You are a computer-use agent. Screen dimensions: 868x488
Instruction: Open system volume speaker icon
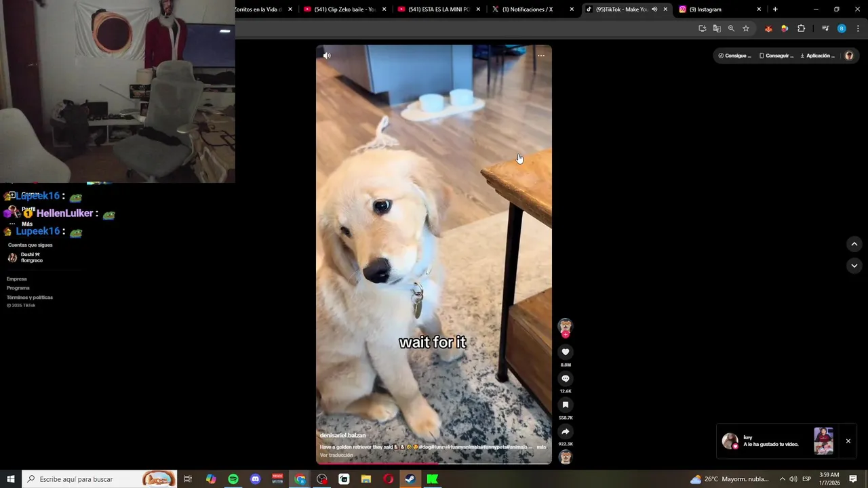pos(793,479)
